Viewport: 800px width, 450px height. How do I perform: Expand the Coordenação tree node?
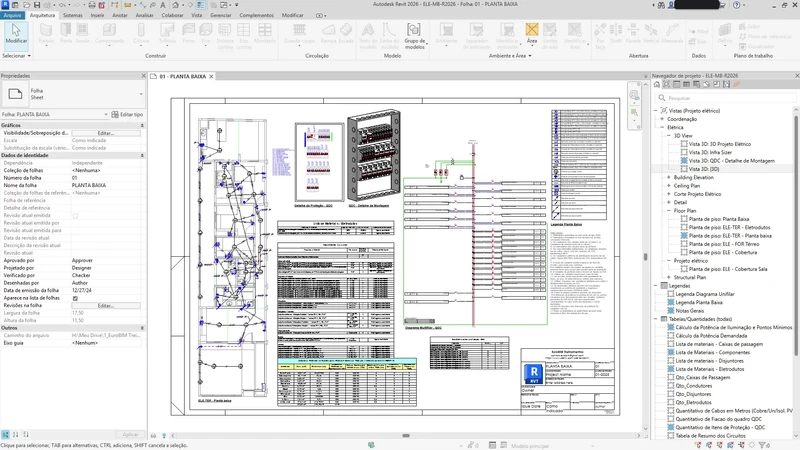(662, 119)
